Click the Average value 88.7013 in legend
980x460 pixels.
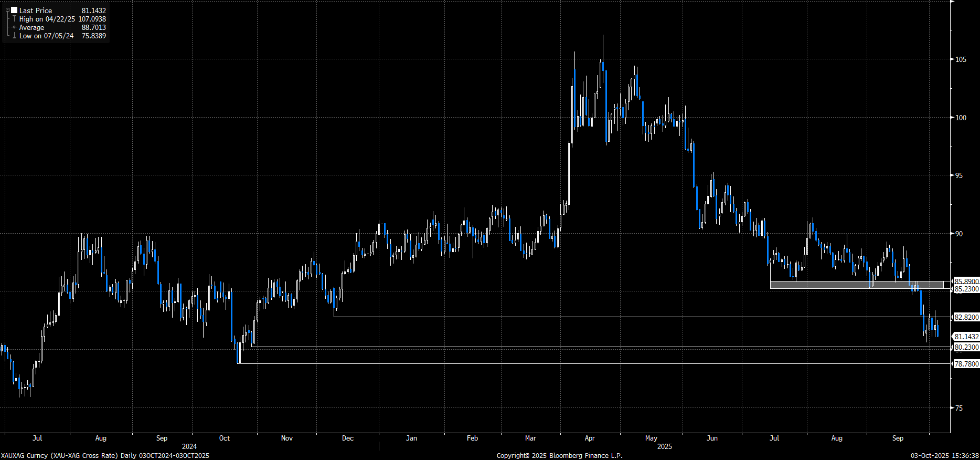point(93,27)
